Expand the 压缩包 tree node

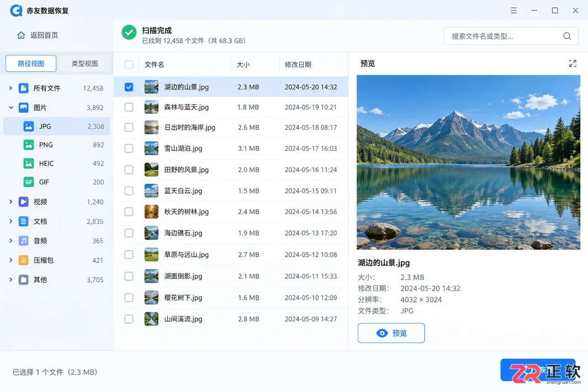[10, 261]
